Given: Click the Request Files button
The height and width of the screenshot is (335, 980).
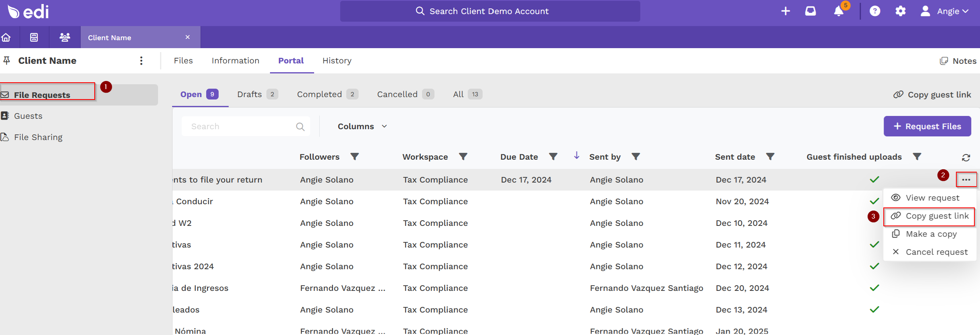Looking at the screenshot, I should [x=927, y=126].
